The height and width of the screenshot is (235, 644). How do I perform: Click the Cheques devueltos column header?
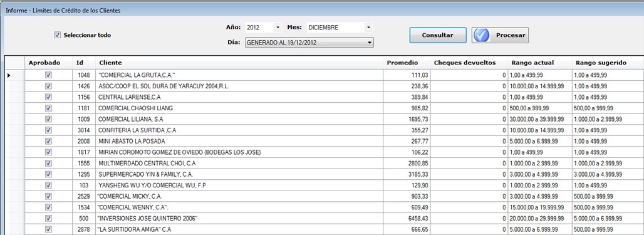[469, 63]
